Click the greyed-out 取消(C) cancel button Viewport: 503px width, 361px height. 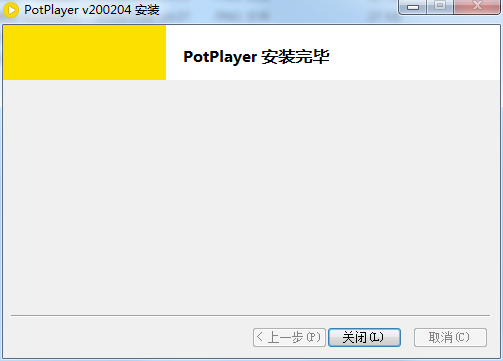450,337
